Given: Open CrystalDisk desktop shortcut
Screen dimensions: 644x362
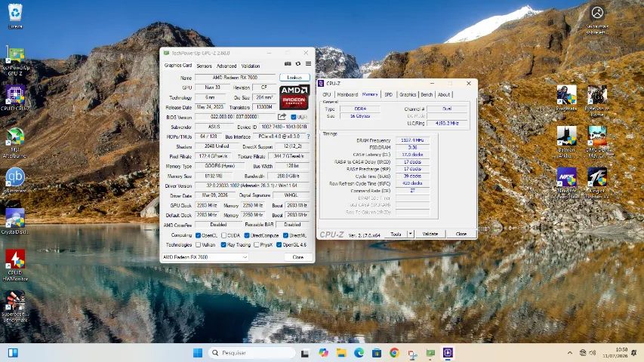Looking at the screenshot, I should [x=15, y=222].
